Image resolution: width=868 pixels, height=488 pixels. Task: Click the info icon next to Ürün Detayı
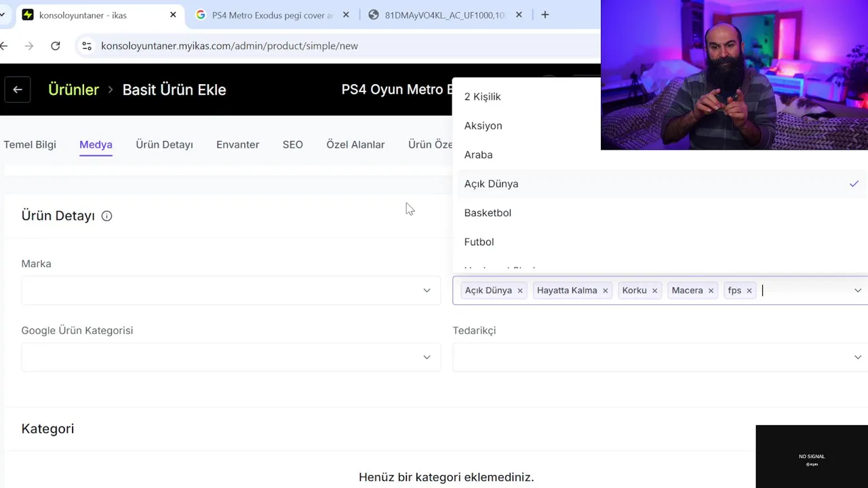click(x=106, y=216)
